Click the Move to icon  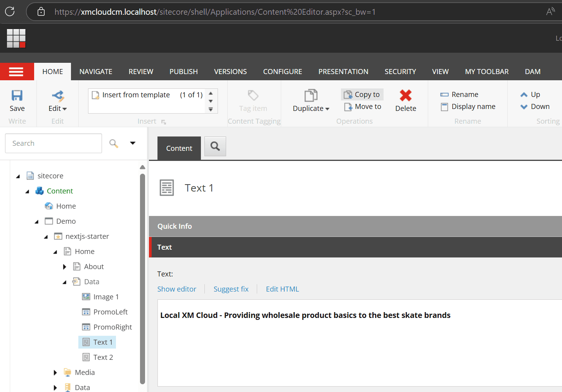[348, 107]
